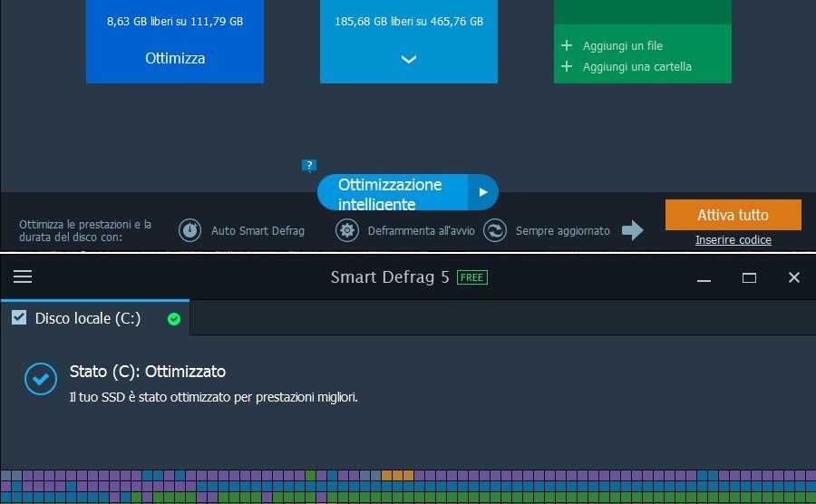The width and height of the screenshot is (816, 504).
Task: Click the text 8,63 GB liberi su 111,79 GB
Action: click(175, 22)
